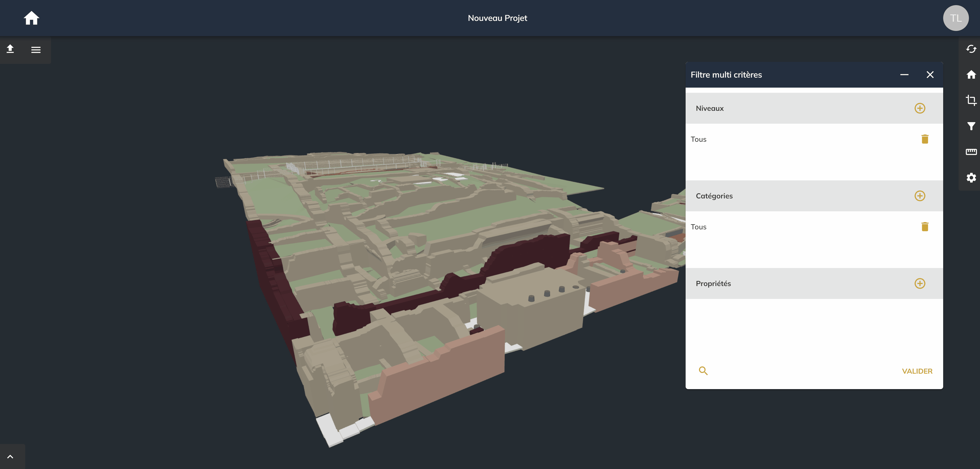
Task: Select the Catégories section header
Action: 814,196
